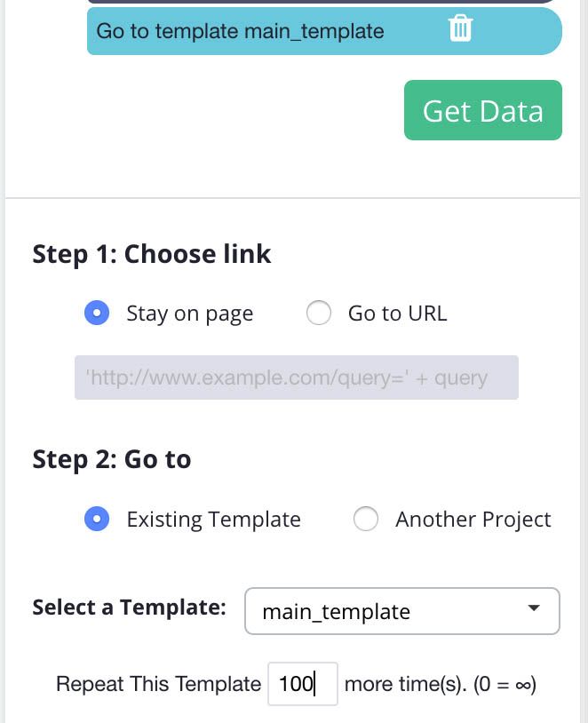This screenshot has width=588, height=723.
Task: Click the Stay on page label text
Action: tap(190, 314)
